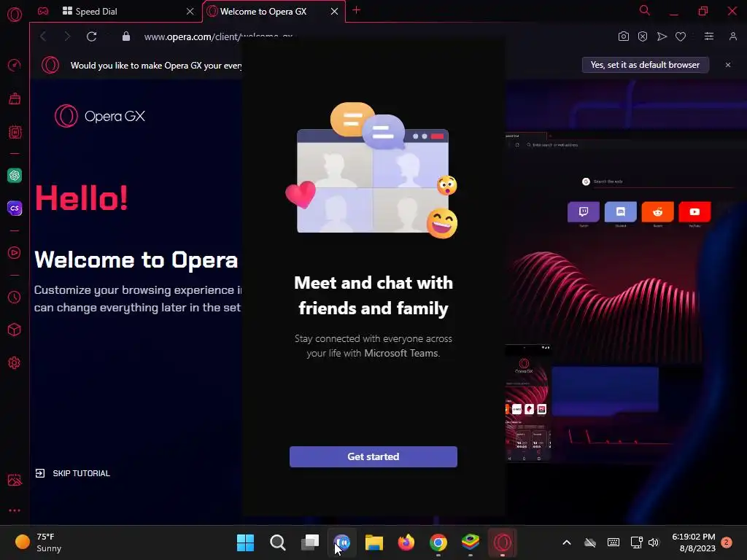
Task: Reload the current page
Action: tap(91, 36)
